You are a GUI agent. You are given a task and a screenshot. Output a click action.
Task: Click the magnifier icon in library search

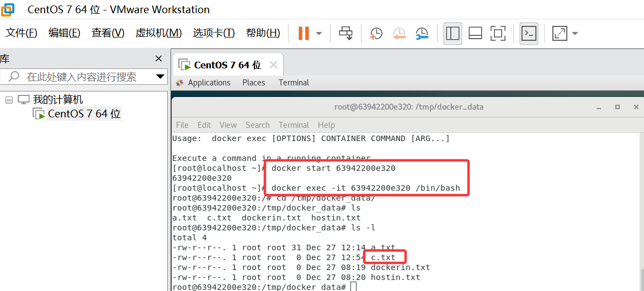[14, 77]
